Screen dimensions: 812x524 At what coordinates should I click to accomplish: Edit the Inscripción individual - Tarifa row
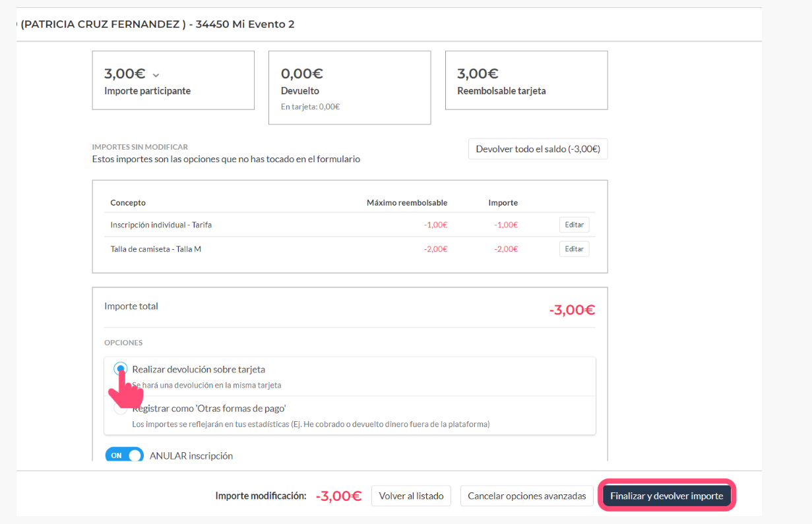pyautogui.click(x=574, y=225)
